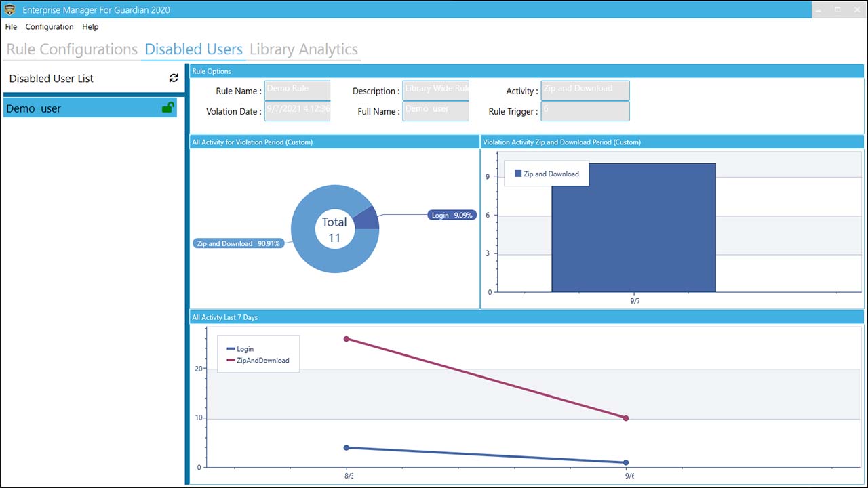
Task: Click the Activity field
Action: [585, 91]
